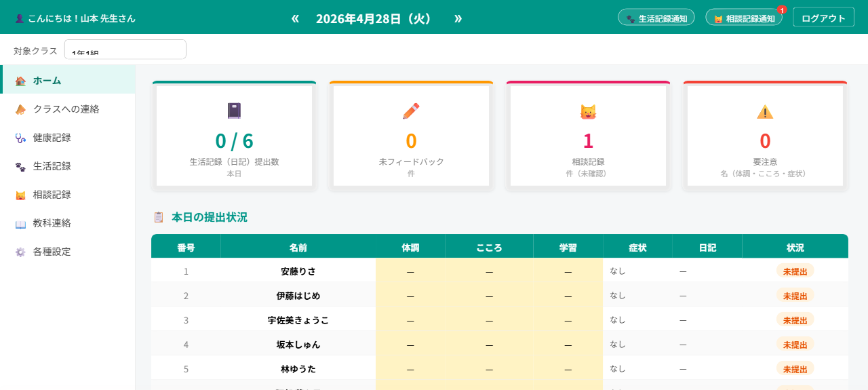Click the clipboard icon beside 本日の提出状況
Image resolution: width=868 pixels, height=390 pixels.
point(159,217)
